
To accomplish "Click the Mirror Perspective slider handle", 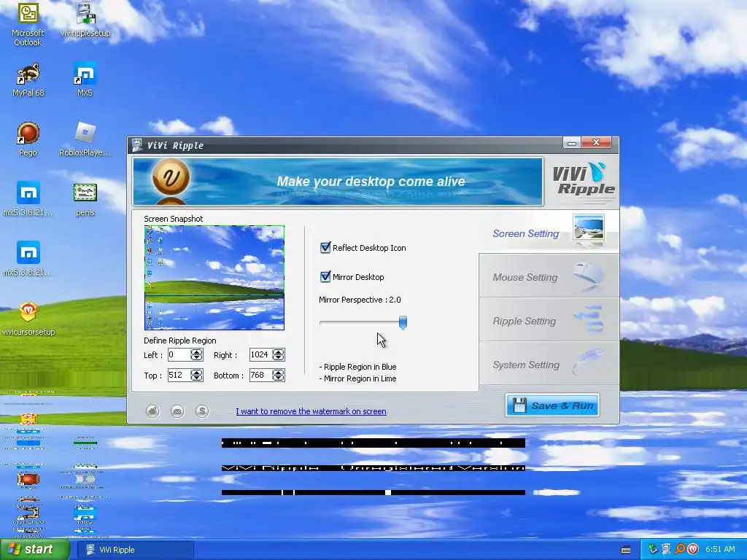I will [x=403, y=322].
